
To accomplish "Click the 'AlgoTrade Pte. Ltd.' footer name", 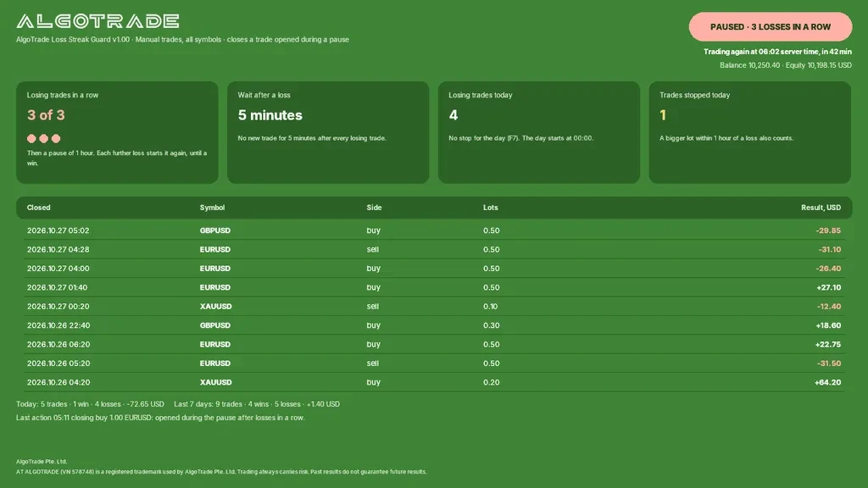I will coord(42,462).
